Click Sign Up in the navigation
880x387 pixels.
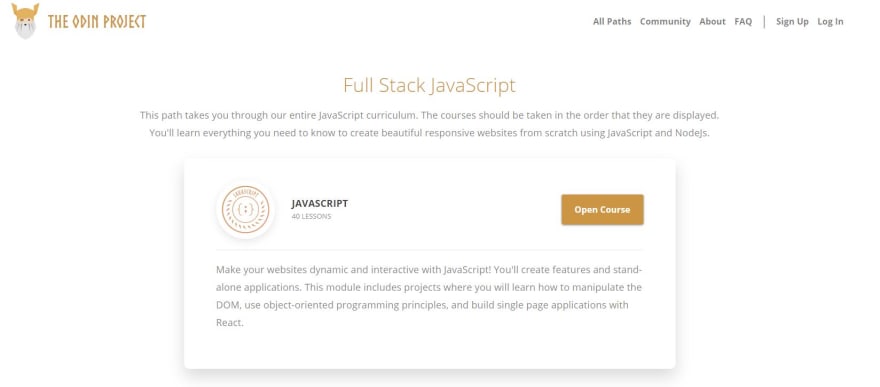coord(792,21)
